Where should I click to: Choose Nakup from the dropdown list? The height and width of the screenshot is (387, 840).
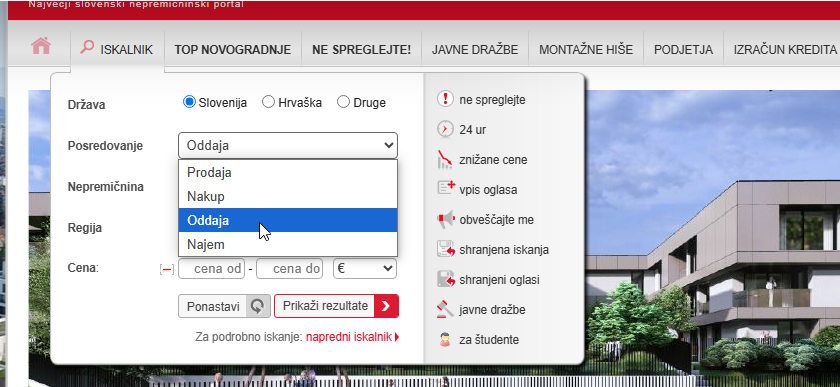tap(288, 196)
